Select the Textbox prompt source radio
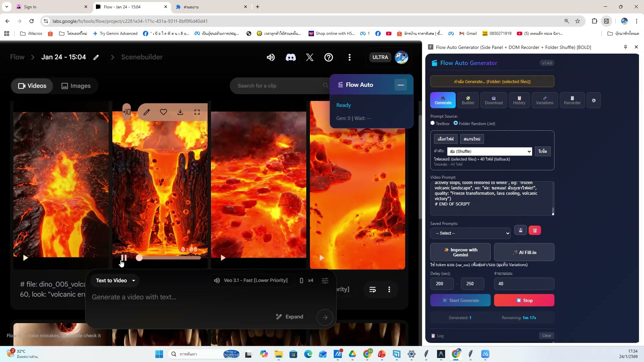Viewport: 644px width, 362px height. (x=433, y=123)
